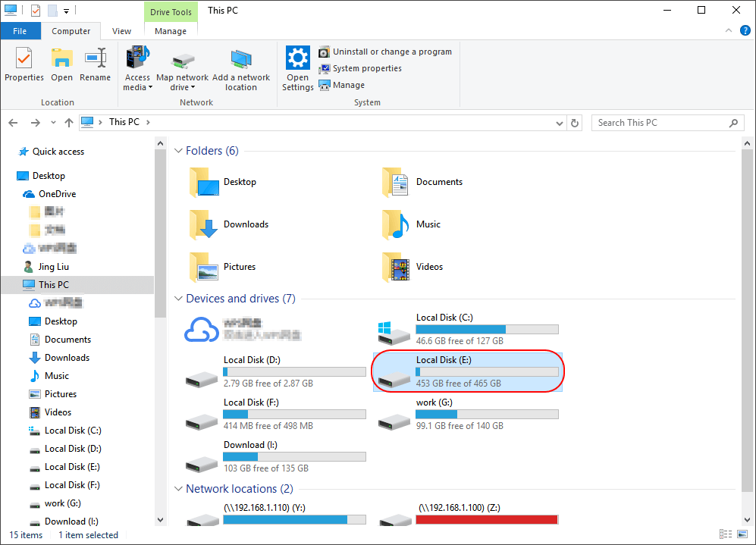
Task: Click the Rename ribbon icon
Action: click(x=95, y=58)
